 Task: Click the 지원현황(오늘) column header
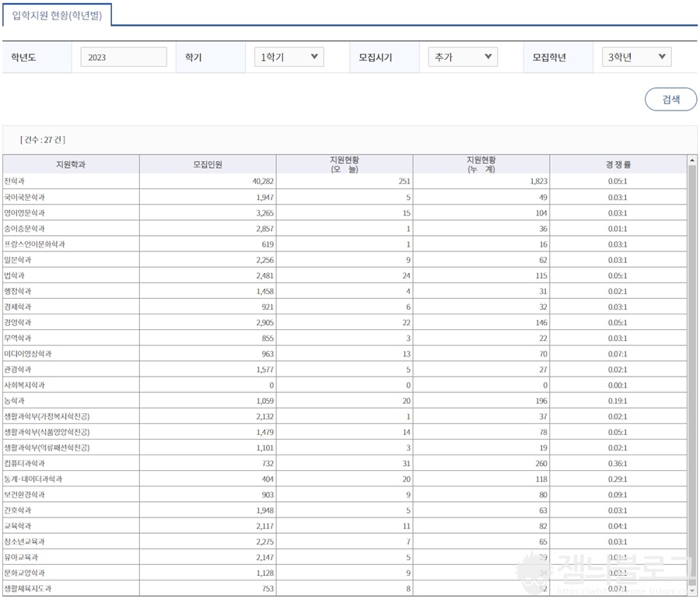[345, 164]
